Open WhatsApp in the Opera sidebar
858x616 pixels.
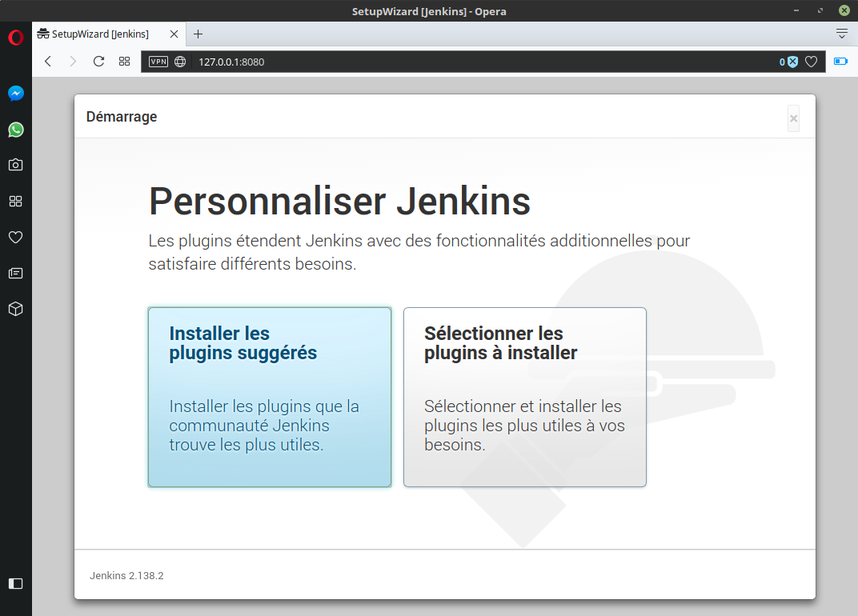click(x=15, y=130)
